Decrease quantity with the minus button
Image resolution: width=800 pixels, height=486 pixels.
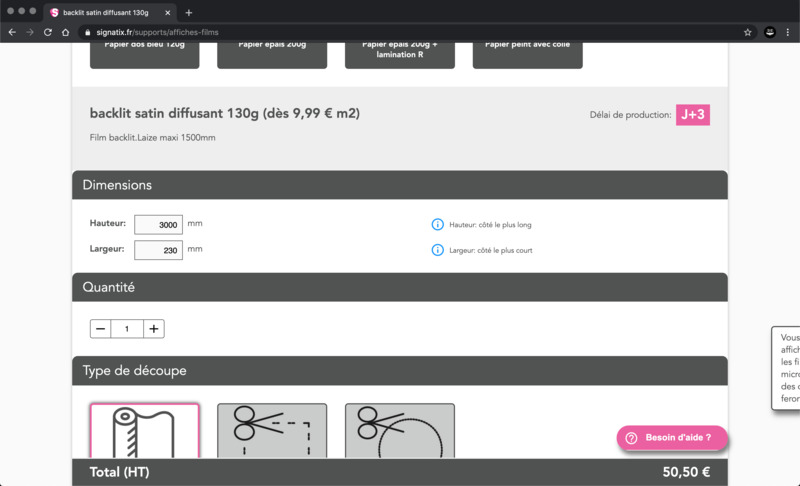pyautogui.click(x=100, y=329)
